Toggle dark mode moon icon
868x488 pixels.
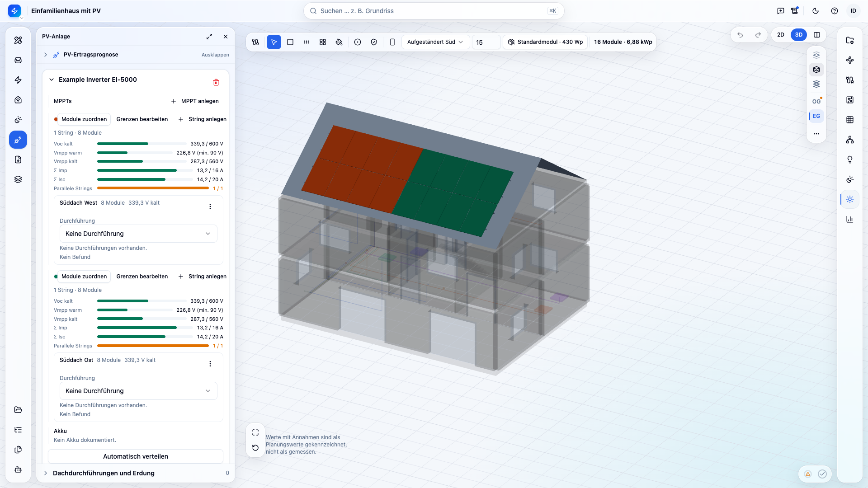pos(816,11)
